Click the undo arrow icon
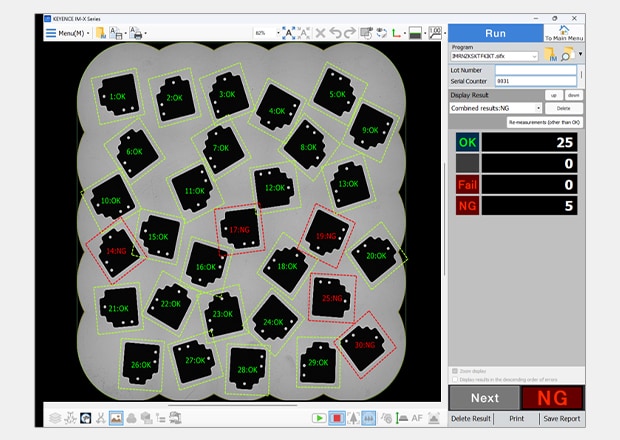The width and height of the screenshot is (620, 440). click(336, 33)
